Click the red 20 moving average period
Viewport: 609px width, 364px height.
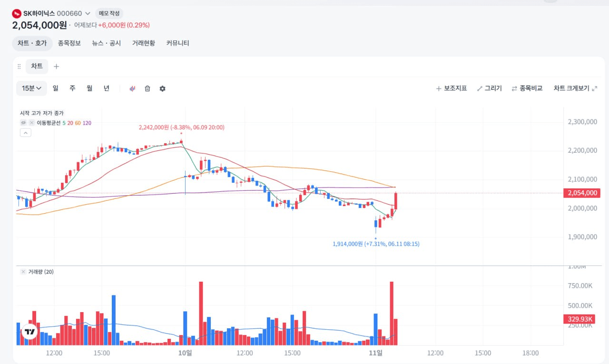(70, 123)
